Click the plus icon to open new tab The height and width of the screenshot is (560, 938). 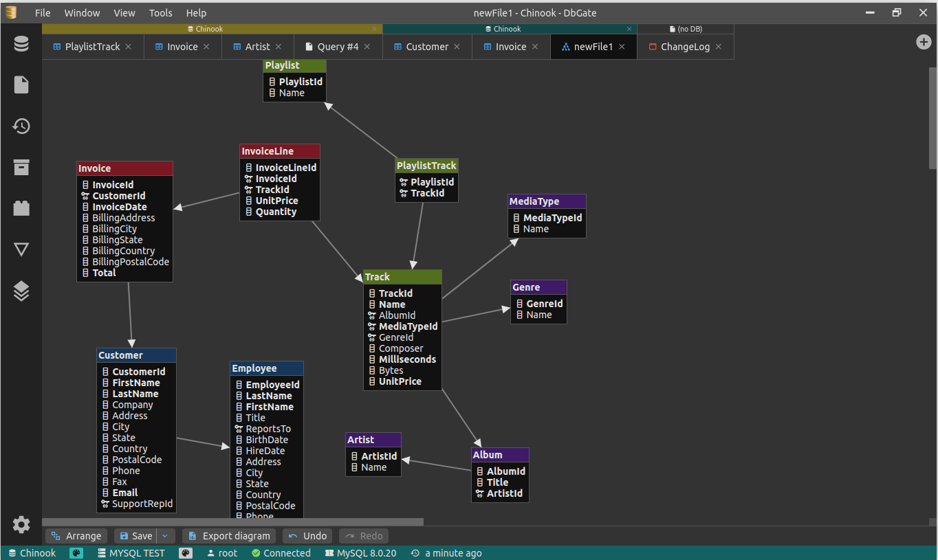coord(924,42)
